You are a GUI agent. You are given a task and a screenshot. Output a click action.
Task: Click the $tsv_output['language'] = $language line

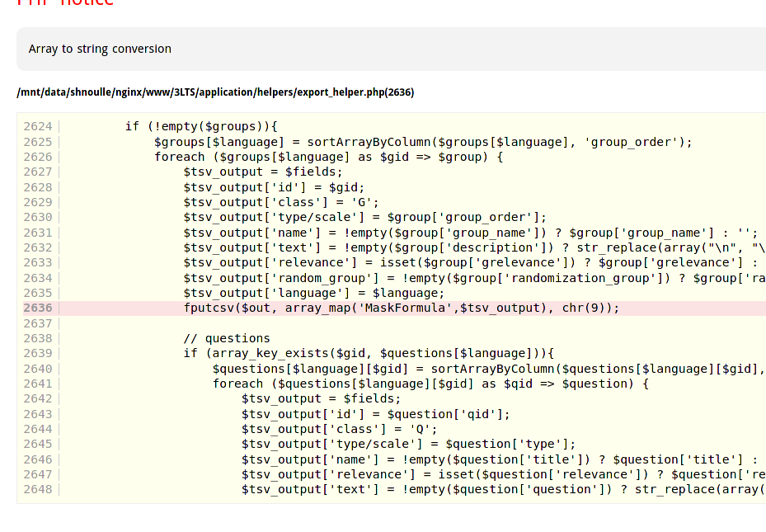tap(313, 293)
